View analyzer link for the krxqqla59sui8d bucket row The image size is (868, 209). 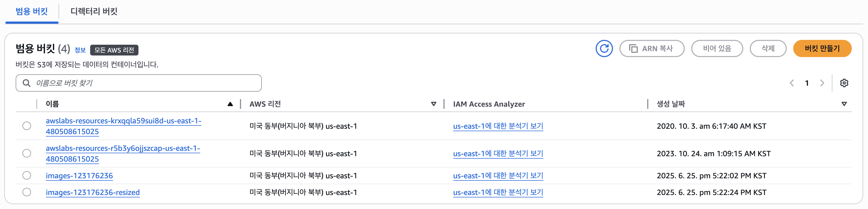(498, 126)
